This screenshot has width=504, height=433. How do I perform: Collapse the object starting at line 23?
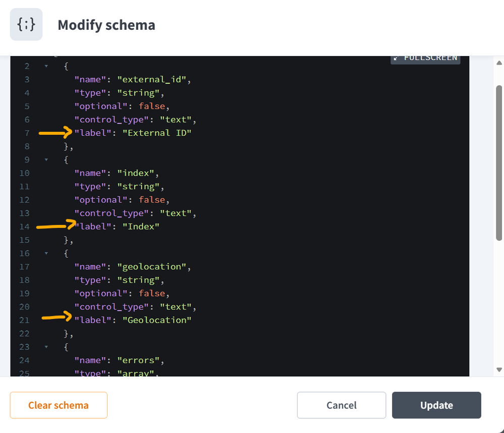coord(46,347)
